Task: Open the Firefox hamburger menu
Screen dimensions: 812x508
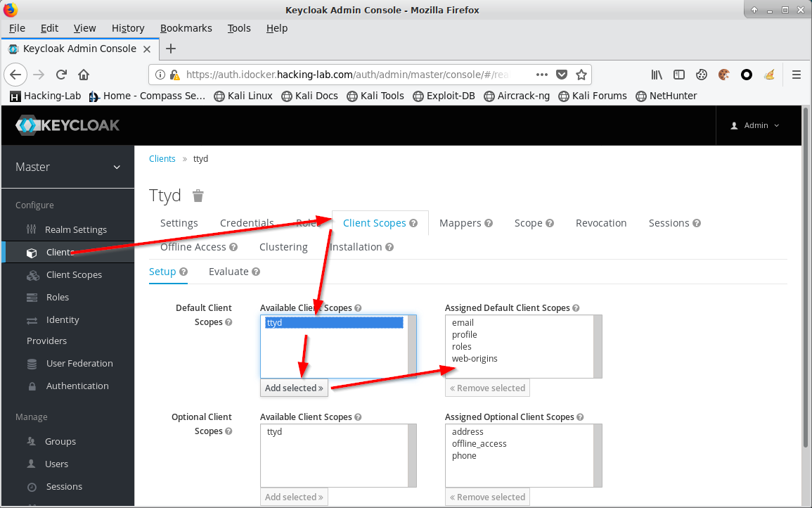Action: coord(797,75)
